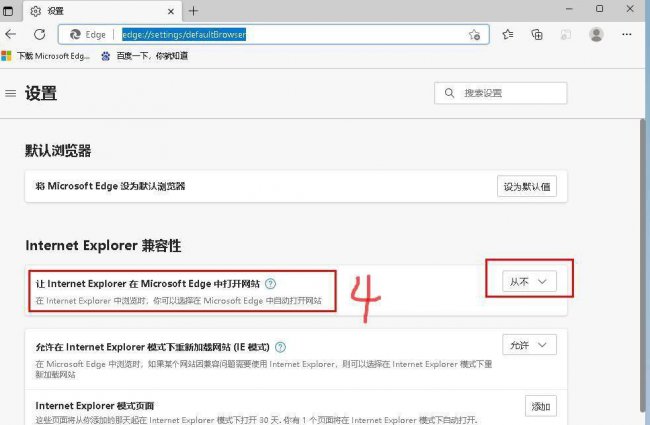Click 添加 button for Internet Explorer 模式页面
This screenshot has width=650, height=425.
(x=541, y=406)
